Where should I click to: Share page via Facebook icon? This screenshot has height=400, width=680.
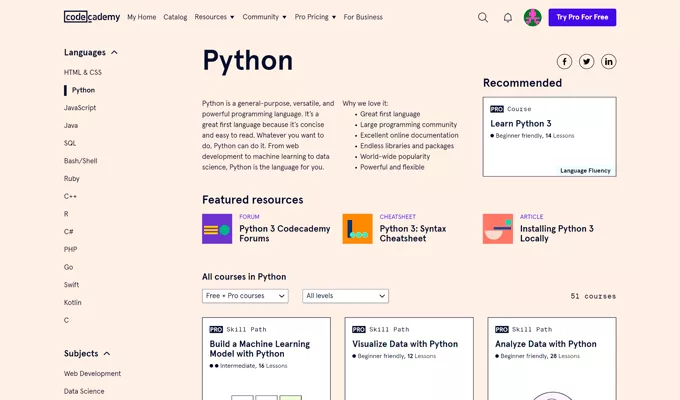tap(564, 62)
